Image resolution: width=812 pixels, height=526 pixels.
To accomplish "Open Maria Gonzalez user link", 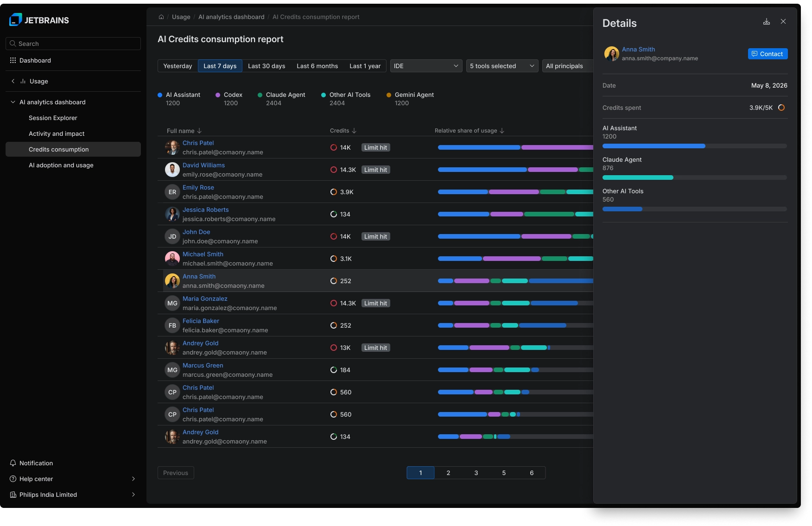I will (205, 299).
